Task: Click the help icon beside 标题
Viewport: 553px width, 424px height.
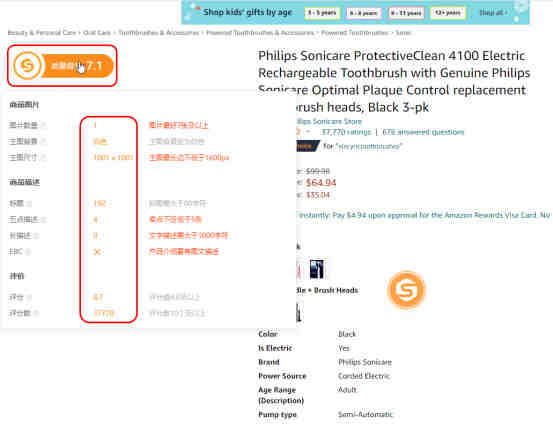Action: 29,204
